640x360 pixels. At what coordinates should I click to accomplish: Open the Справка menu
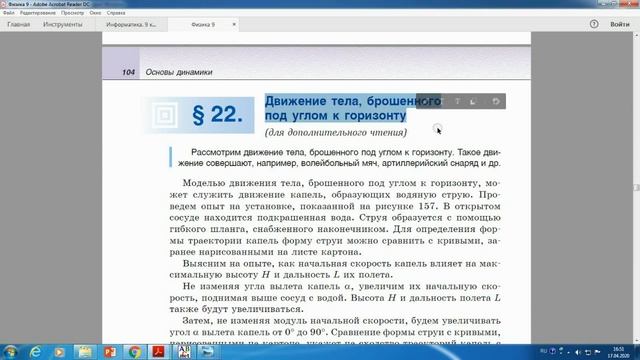pyautogui.click(x=116, y=13)
